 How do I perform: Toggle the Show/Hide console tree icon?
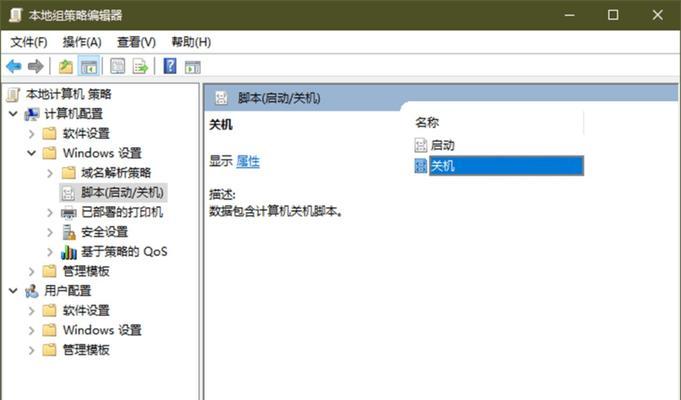[x=89, y=66]
